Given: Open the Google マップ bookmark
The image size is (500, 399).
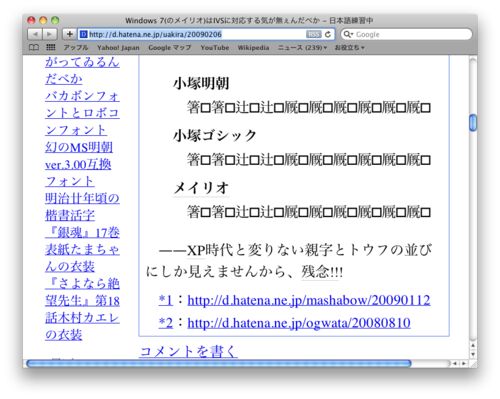Looking at the screenshot, I should point(170,48).
